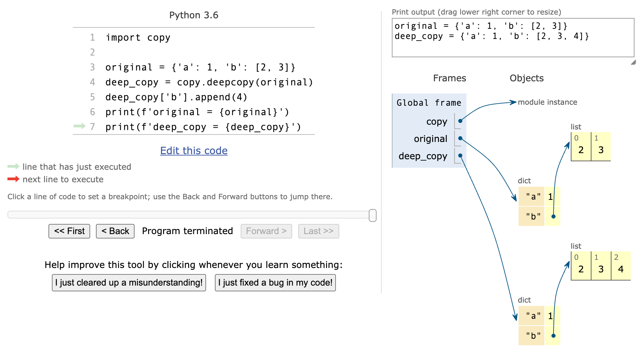Click the 'Python 3.6' title
Viewport: 644px width, 353px height.
pyautogui.click(x=194, y=15)
